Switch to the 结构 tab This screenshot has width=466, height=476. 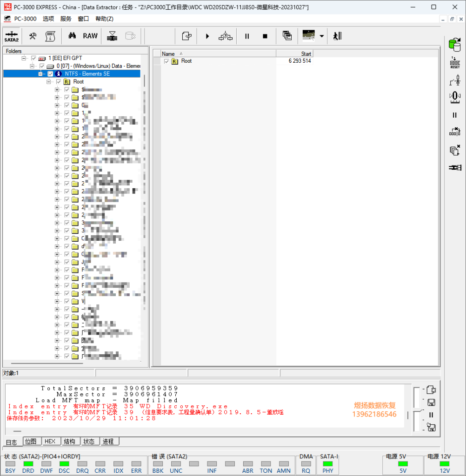point(70,442)
